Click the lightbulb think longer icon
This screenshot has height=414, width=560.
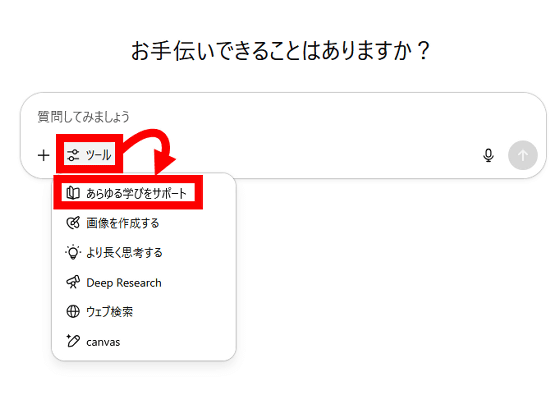73,253
